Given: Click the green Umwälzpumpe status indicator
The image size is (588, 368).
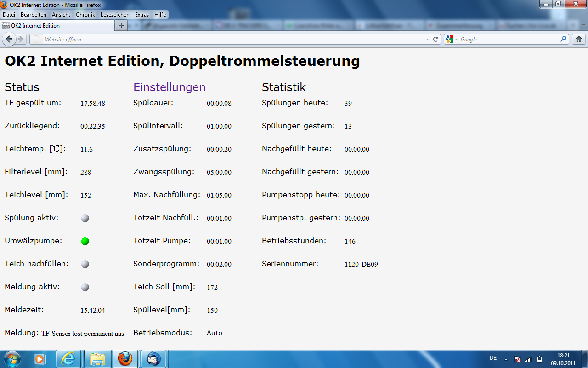Looking at the screenshot, I should click(85, 241).
